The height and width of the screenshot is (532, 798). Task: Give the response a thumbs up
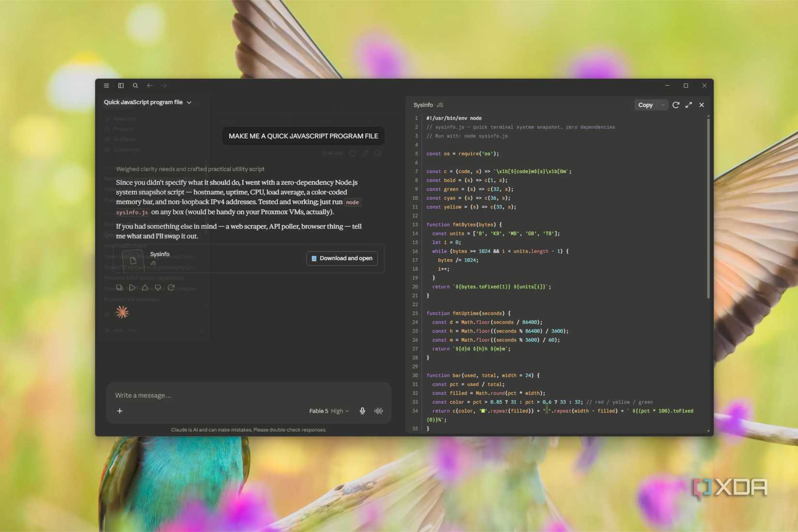pyautogui.click(x=145, y=288)
